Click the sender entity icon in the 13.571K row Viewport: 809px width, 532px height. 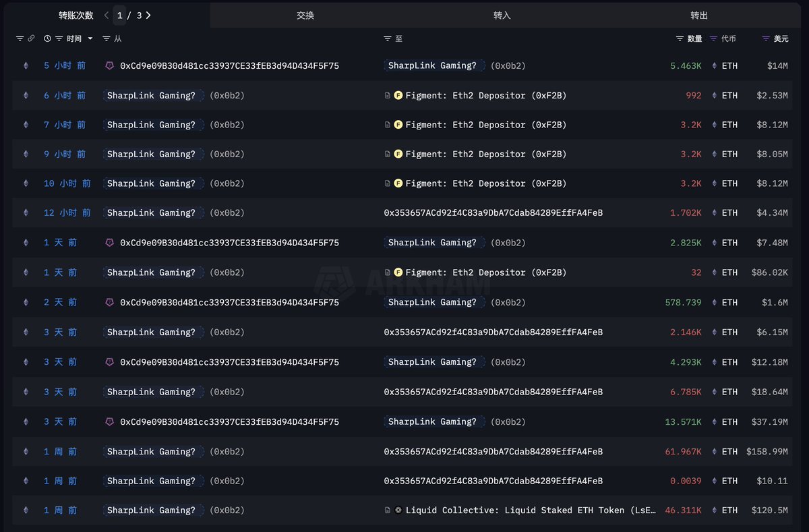pyautogui.click(x=110, y=422)
